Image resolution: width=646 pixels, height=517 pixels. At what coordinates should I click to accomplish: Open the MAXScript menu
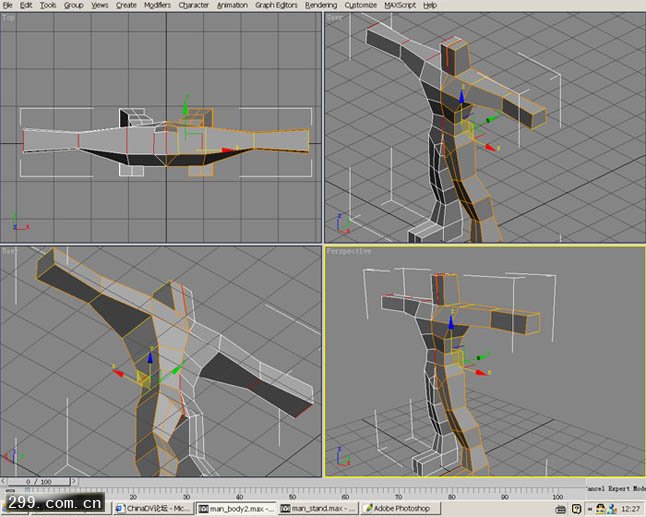(x=400, y=5)
